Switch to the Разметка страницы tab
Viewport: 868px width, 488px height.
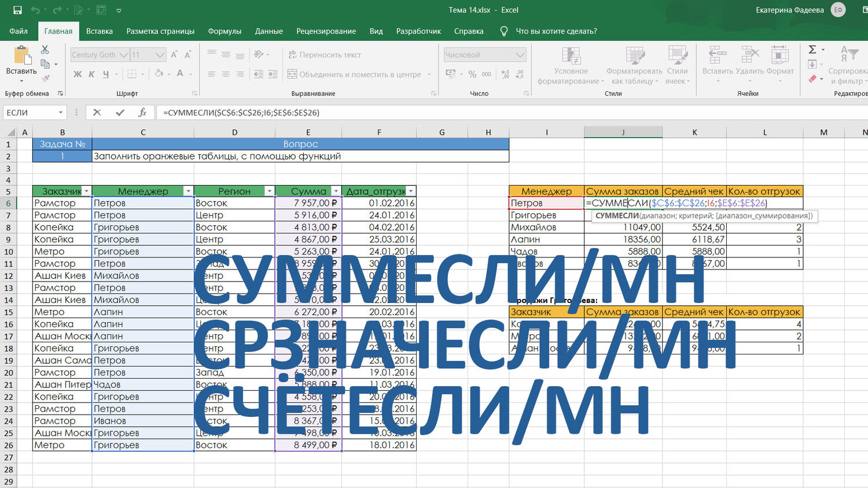tap(160, 31)
